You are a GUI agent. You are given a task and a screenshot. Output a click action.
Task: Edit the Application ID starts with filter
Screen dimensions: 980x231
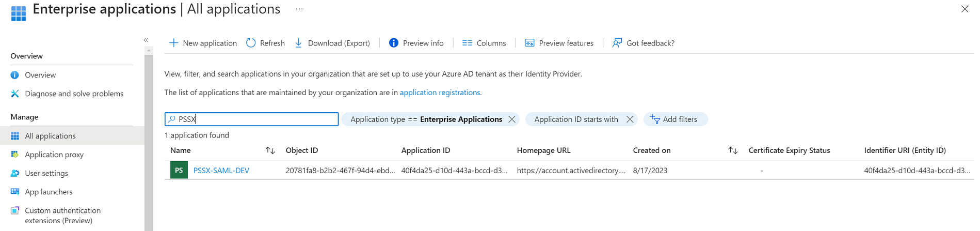point(576,119)
